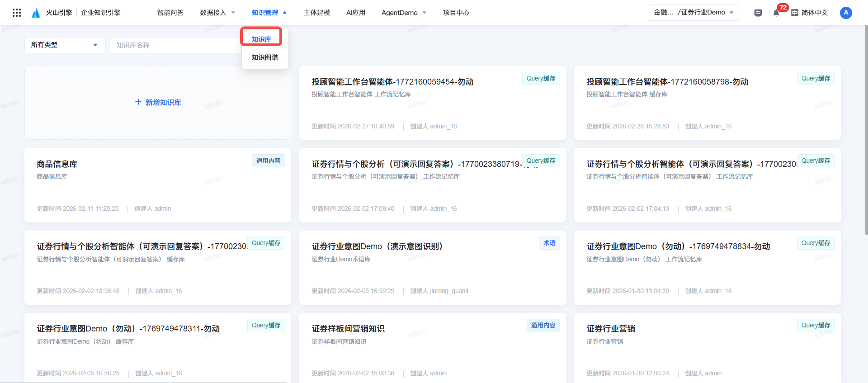
Task: Click the vertical page scrollbar
Action: (865, 131)
